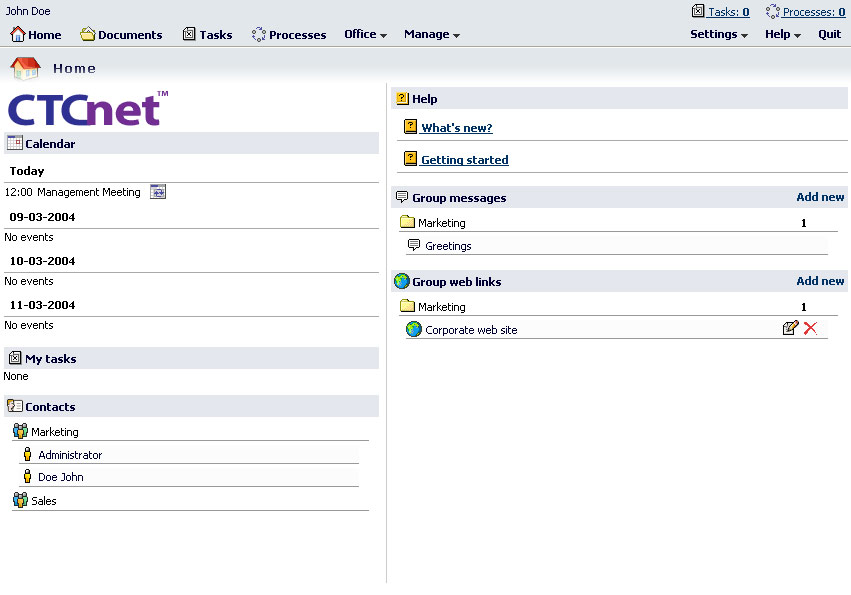Open Processes from the navigation bar
Viewport: 851px width, 595px height.
[x=297, y=35]
